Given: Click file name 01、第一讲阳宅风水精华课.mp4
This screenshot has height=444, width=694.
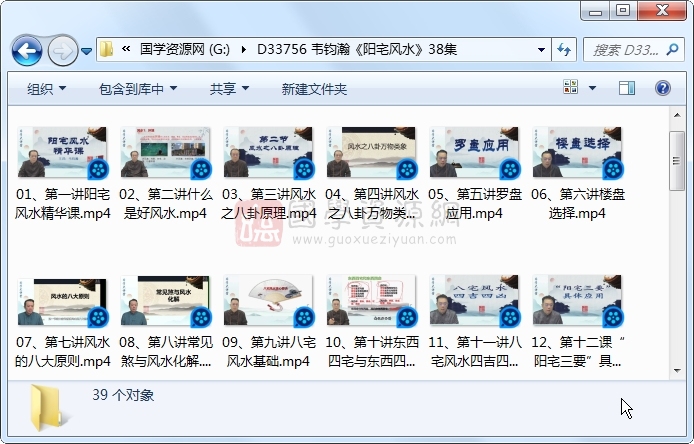Looking at the screenshot, I should point(62,204).
